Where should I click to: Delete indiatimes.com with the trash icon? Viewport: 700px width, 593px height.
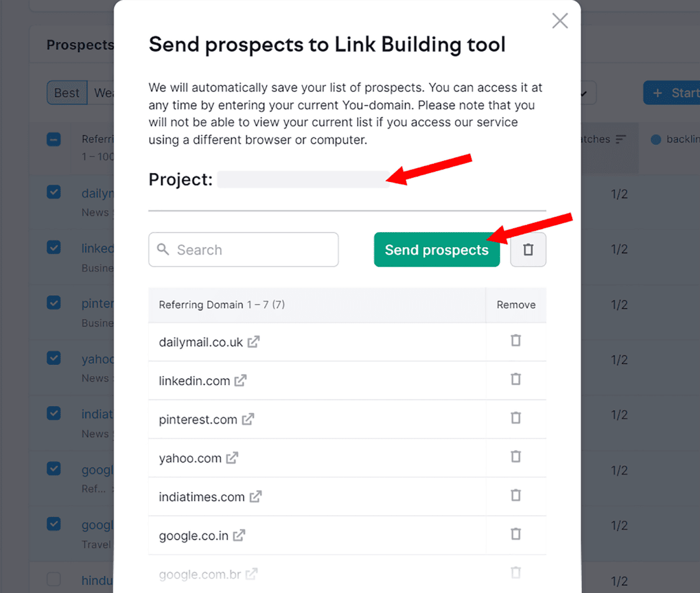pyautogui.click(x=516, y=495)
